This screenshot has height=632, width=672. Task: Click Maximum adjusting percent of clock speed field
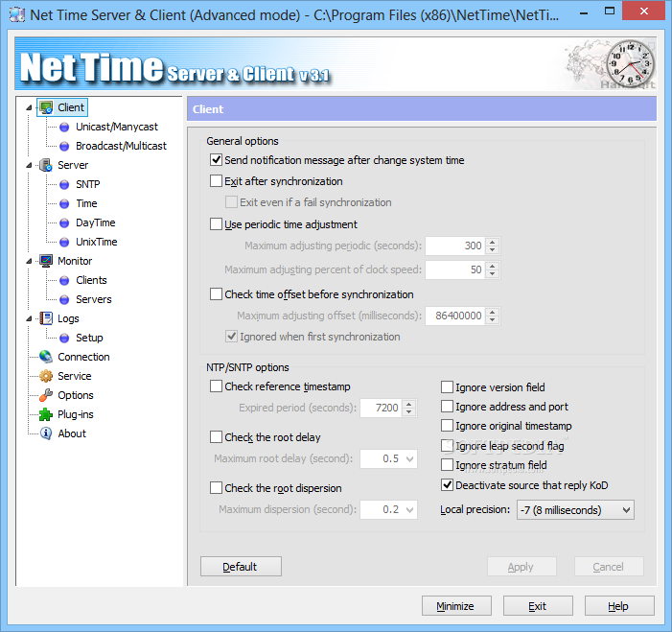[x=456, y=269]
